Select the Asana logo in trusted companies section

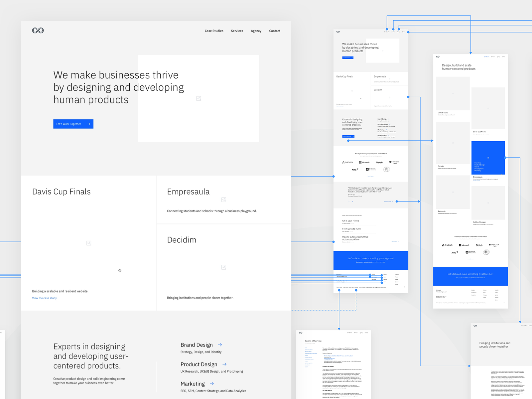[347, 162]
